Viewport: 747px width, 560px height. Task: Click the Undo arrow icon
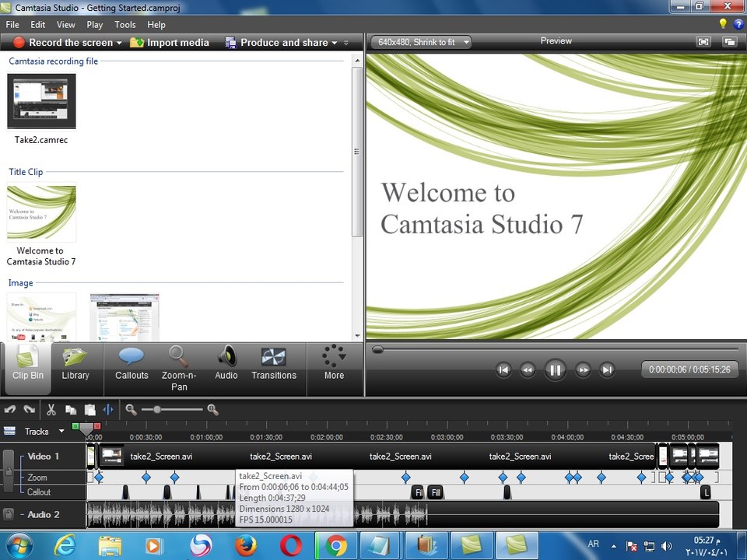(x=10, y=410)
